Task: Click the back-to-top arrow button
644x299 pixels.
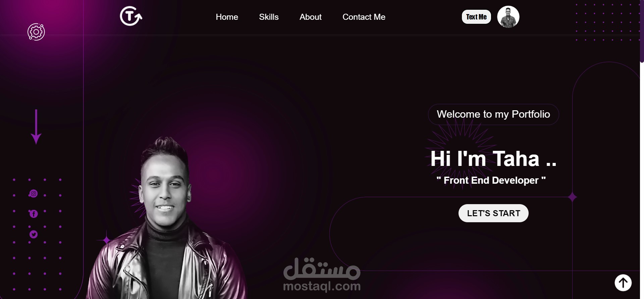Action: point(623,283)
